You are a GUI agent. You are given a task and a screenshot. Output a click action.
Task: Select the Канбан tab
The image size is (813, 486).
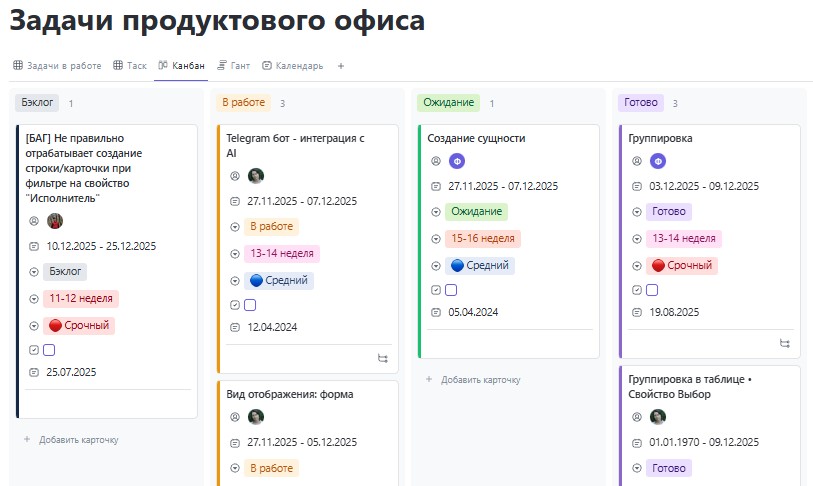pos(181,66)
